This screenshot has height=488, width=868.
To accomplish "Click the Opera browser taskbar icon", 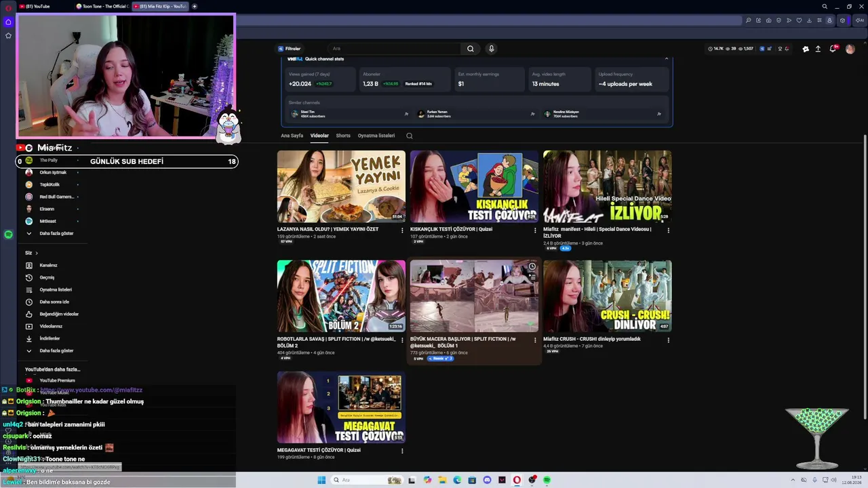I will tap(517, 480).
